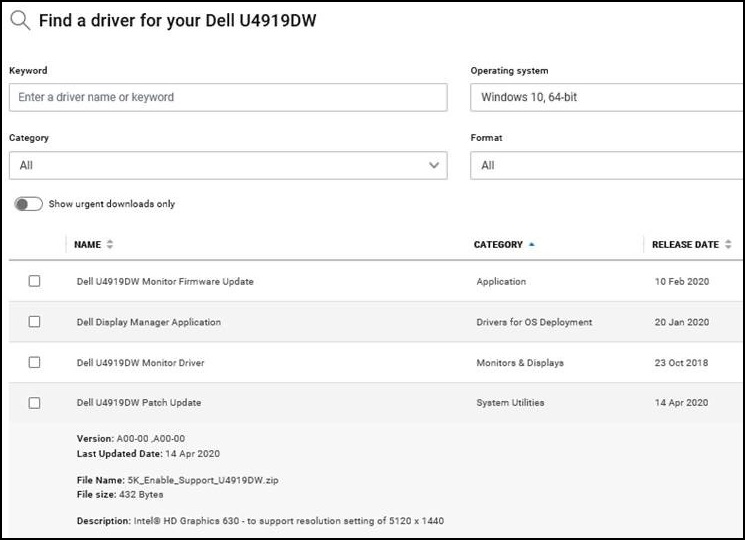Focus the driver name keyword field
The width and height of the screenshot is (745, 540).
tap(228, 97)
